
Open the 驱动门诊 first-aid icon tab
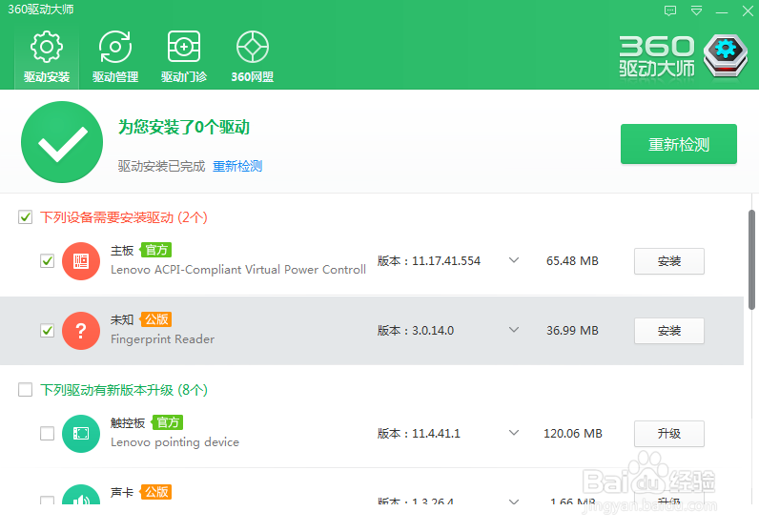(x=184, y=55)
